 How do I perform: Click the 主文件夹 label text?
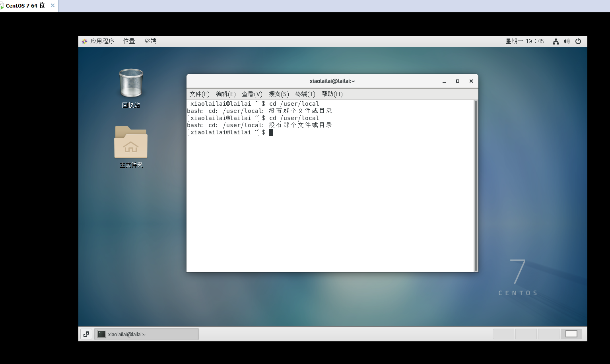[x=131, y=165]
